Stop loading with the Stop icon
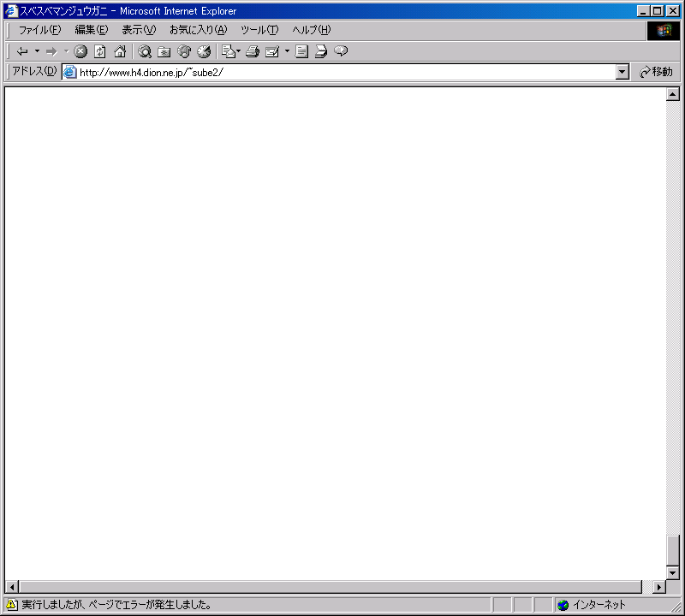685x616 pixels. [x=80, y=51]
